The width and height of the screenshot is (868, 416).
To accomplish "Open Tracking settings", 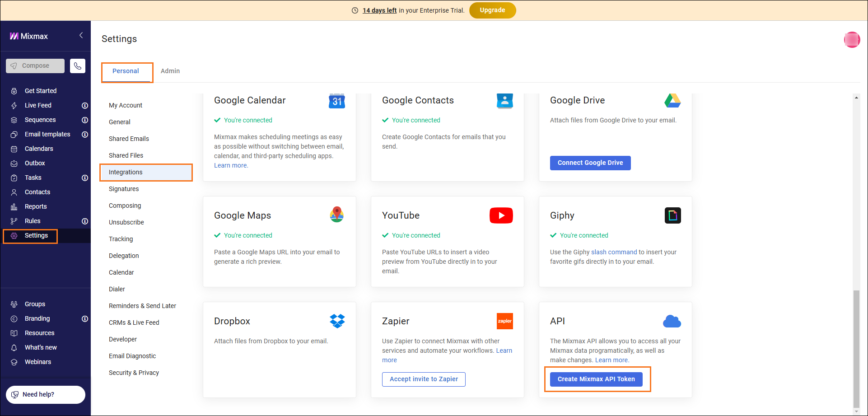I will [x=121, y=239].
